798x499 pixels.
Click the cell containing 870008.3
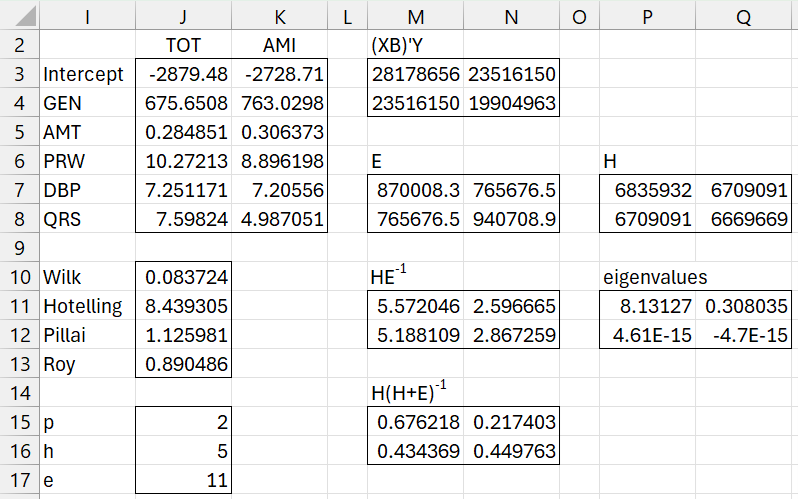coord(415,190)
